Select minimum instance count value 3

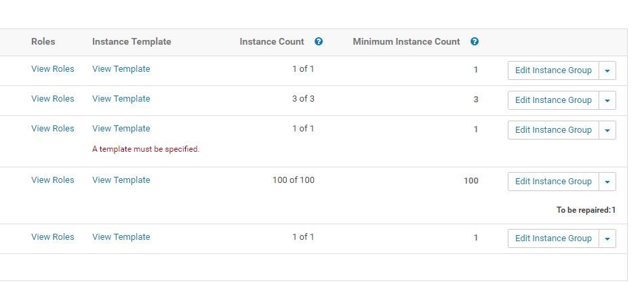[476, 100]
